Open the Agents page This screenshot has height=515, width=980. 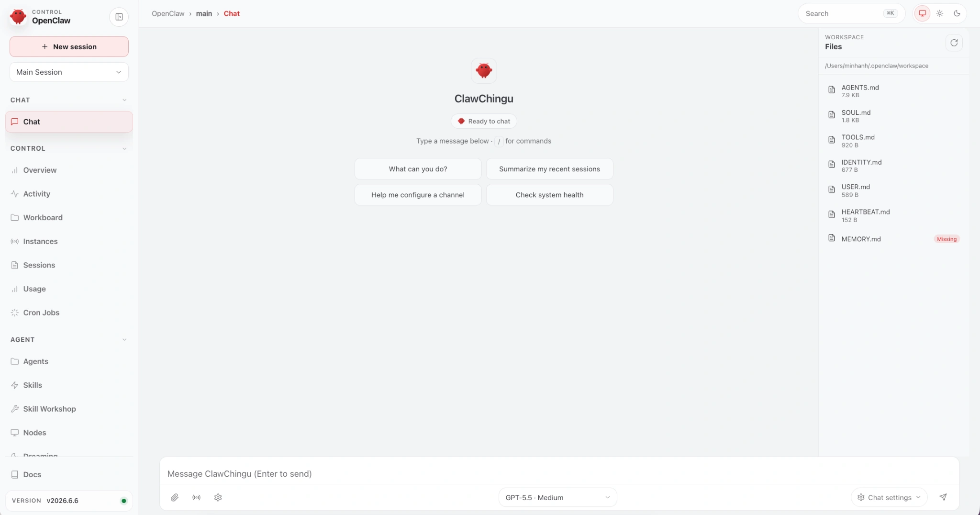coord(69,361)
